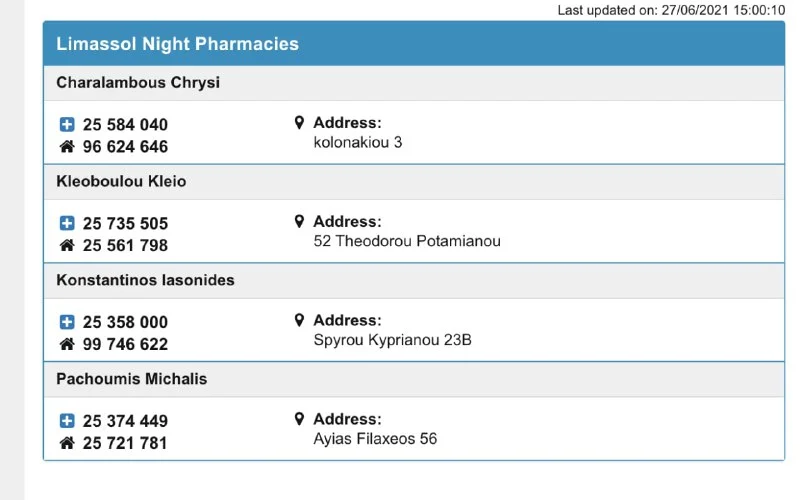The height and width of the screenshot is (500, 800).
Task: Select the Charalambous Chrysi pharmacy heading
Action: tap(138, 83)
